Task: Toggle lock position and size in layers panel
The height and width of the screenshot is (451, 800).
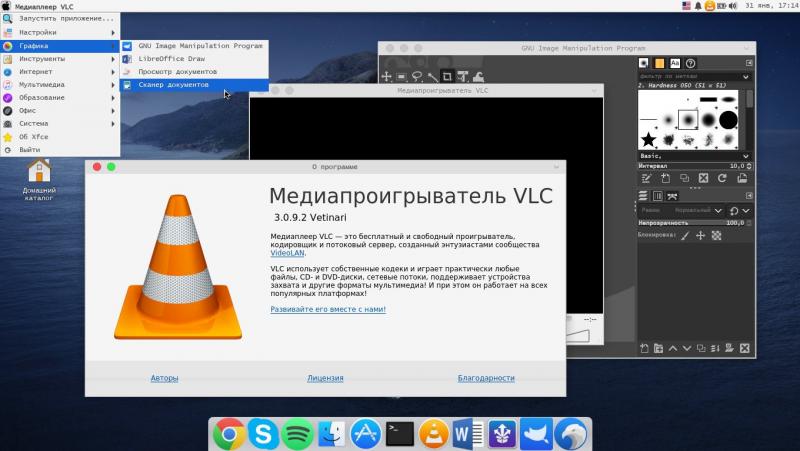Action: coord(700,236)
